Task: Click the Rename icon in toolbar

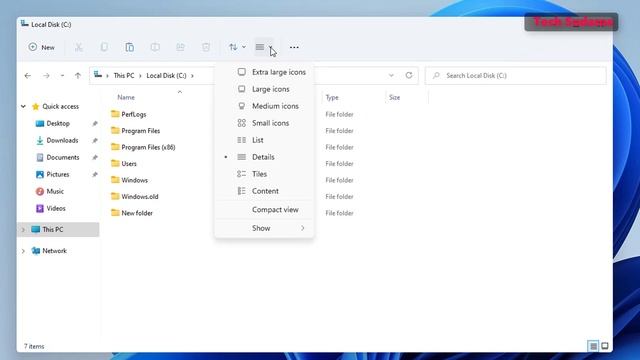Action: [155, 47]
